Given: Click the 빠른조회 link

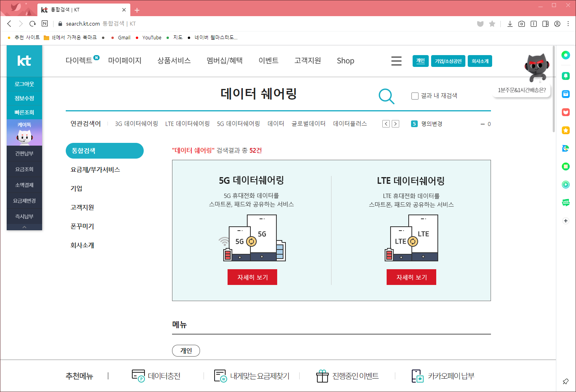Looking at the screenshot, I should (24, 112).
